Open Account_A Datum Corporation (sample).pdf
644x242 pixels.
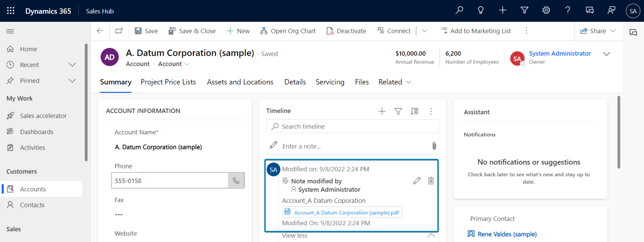pos(346,212)
